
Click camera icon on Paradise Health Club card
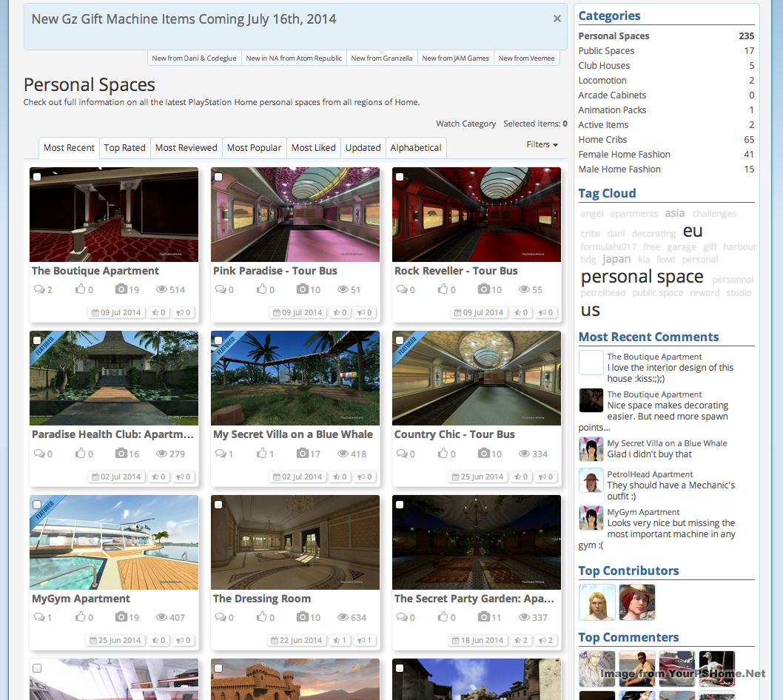coord(121,453)
